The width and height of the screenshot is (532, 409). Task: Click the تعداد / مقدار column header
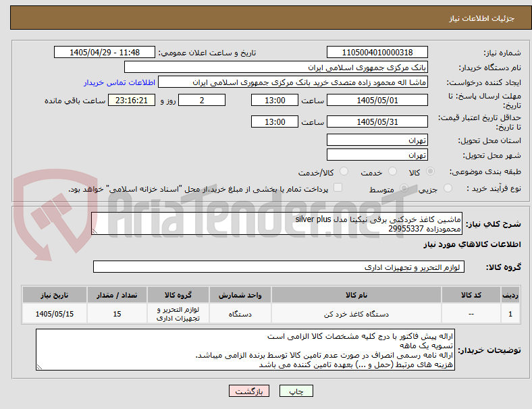[117, 295]
